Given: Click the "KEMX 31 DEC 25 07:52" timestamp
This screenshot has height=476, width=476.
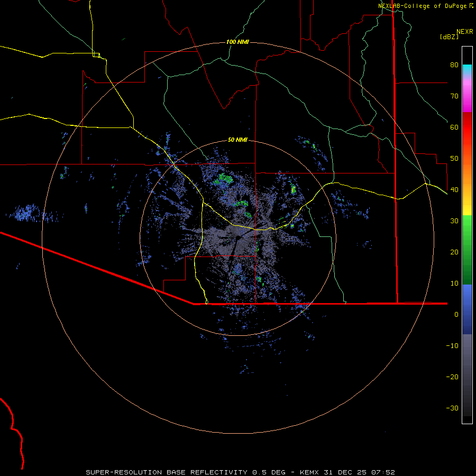Looking at the screenshot, I should (x=347, y=472).
